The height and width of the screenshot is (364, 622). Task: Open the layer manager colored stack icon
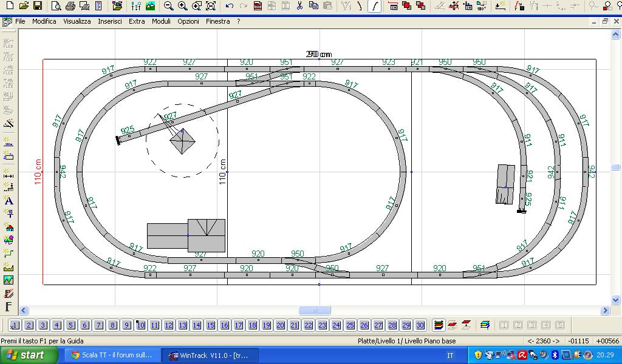[x=439, y=325]
